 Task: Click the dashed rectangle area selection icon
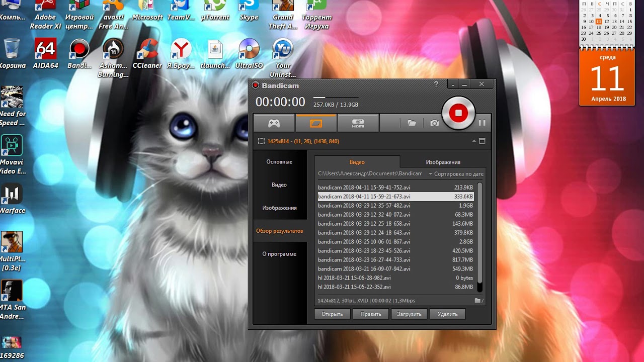(x=261, y=141)
